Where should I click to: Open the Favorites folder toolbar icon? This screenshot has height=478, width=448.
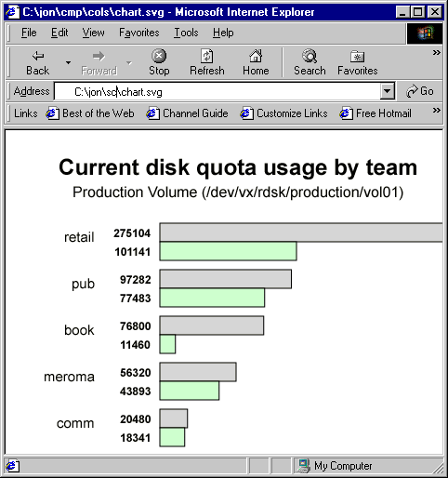point(357,57)
